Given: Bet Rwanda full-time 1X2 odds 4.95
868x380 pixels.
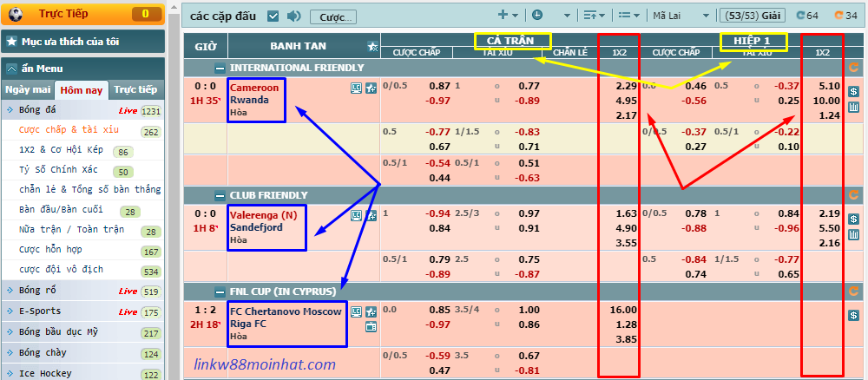Looking at the screenshot, I should coord(627,101).
